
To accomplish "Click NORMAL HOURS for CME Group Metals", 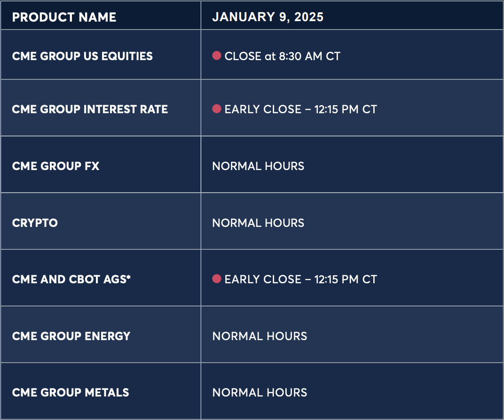I will click(260, 392).
